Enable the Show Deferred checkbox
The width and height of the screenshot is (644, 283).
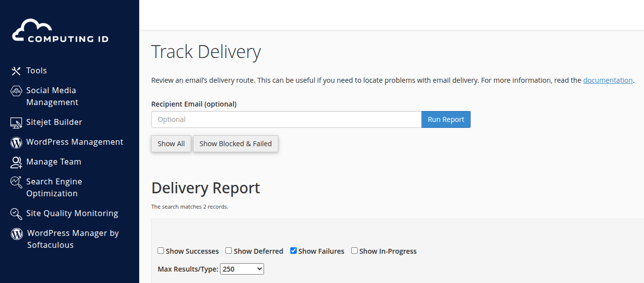pos(229,251)
